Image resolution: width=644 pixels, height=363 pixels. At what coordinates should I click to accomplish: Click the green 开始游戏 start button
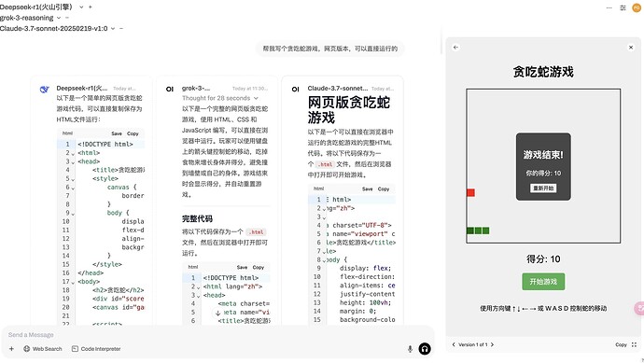click(x=543, y=282)
